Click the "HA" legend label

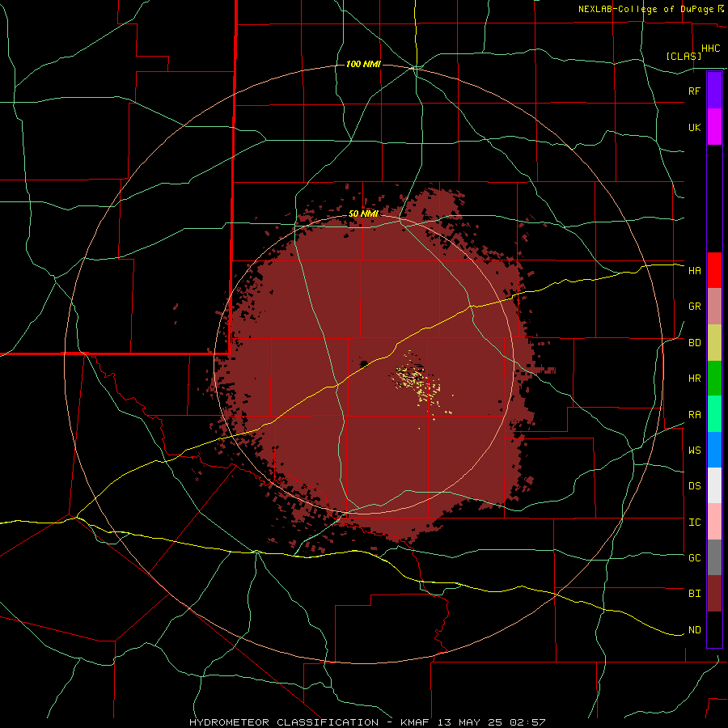[x=694, y=271]
